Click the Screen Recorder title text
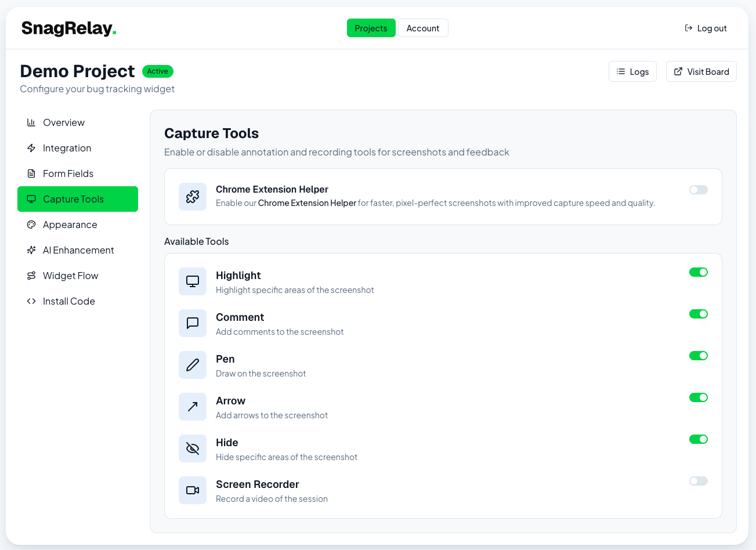 pyautogui.click(x=257, y=484)
